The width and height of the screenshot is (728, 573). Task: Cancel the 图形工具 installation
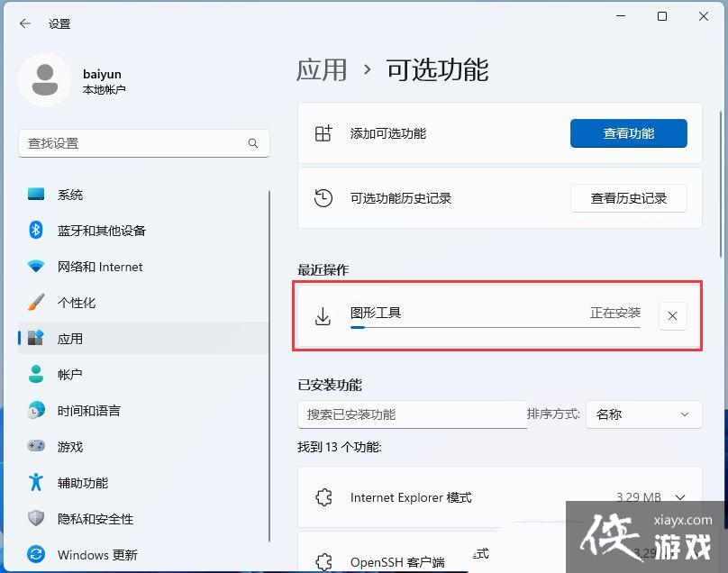(x=672, y=316)
